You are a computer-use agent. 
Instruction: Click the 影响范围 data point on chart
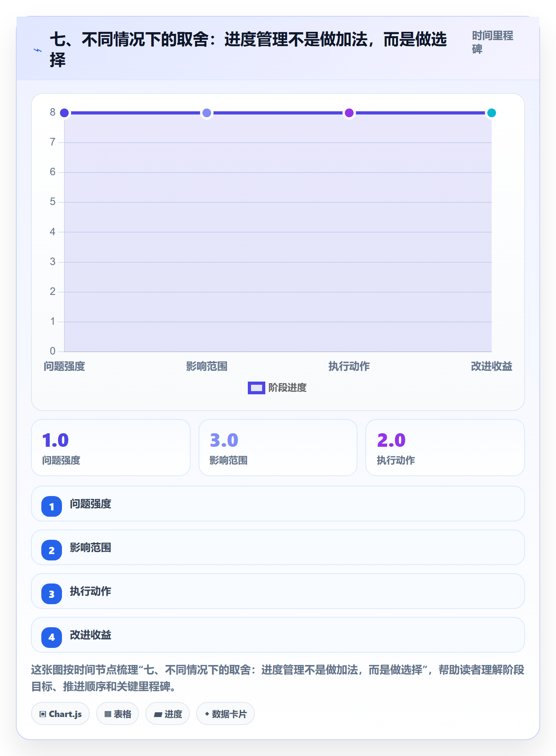[207, 113]
